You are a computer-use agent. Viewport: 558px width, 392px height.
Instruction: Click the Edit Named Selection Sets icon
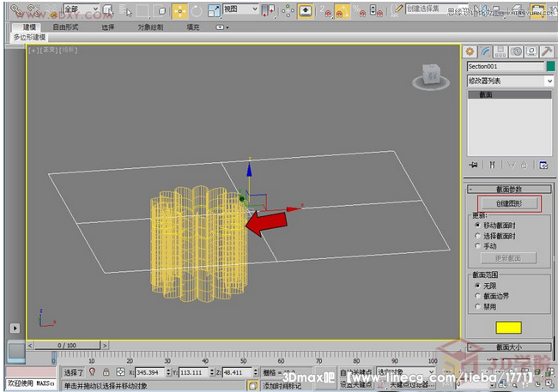(x=396, y=11)
